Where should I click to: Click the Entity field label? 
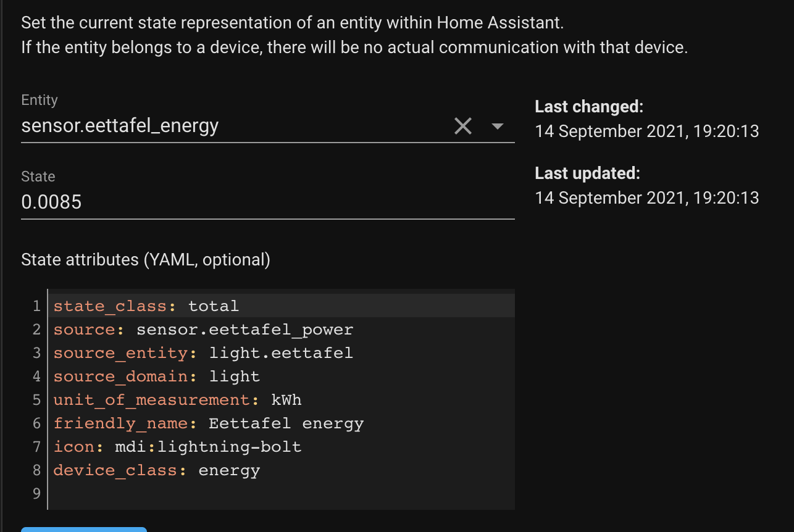39,99
